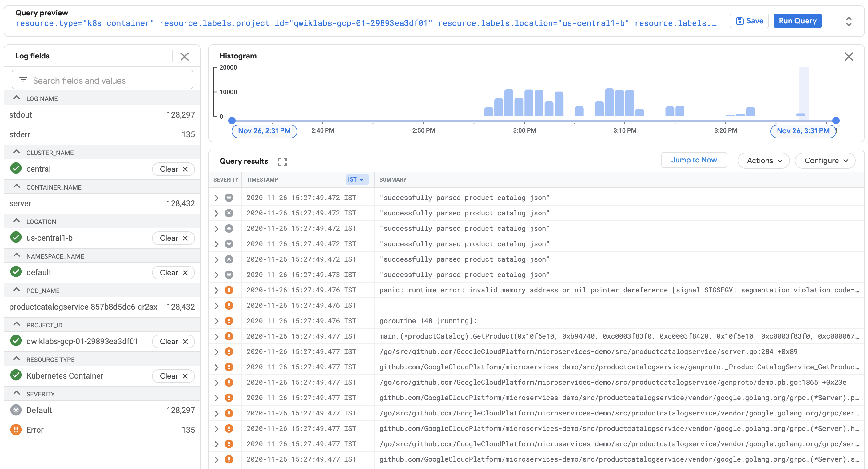Click the Default severity asterisk icon in Log fields
Viewport: 868px width, 469px height.
(16, 410)
